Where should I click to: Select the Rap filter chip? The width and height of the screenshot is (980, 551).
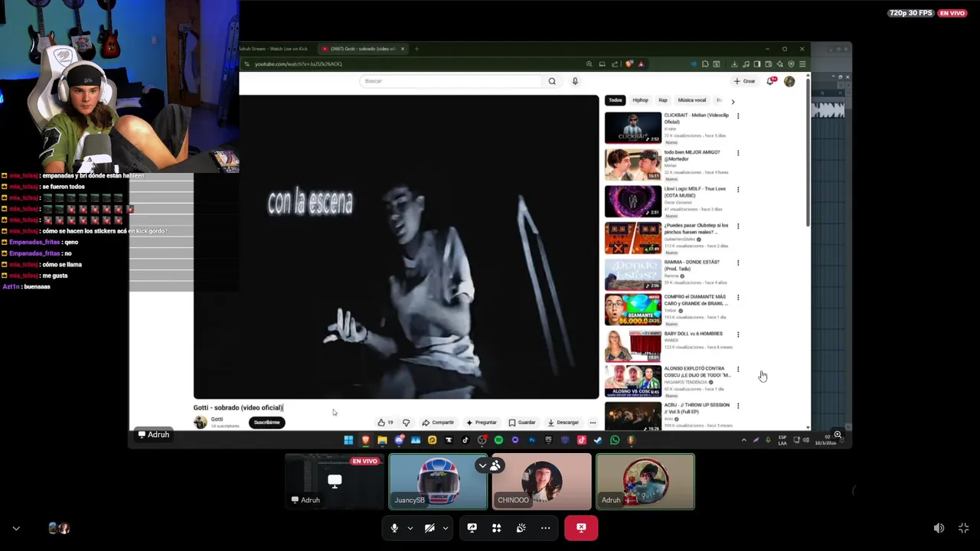pyautogui.click(x=663, y=100)
